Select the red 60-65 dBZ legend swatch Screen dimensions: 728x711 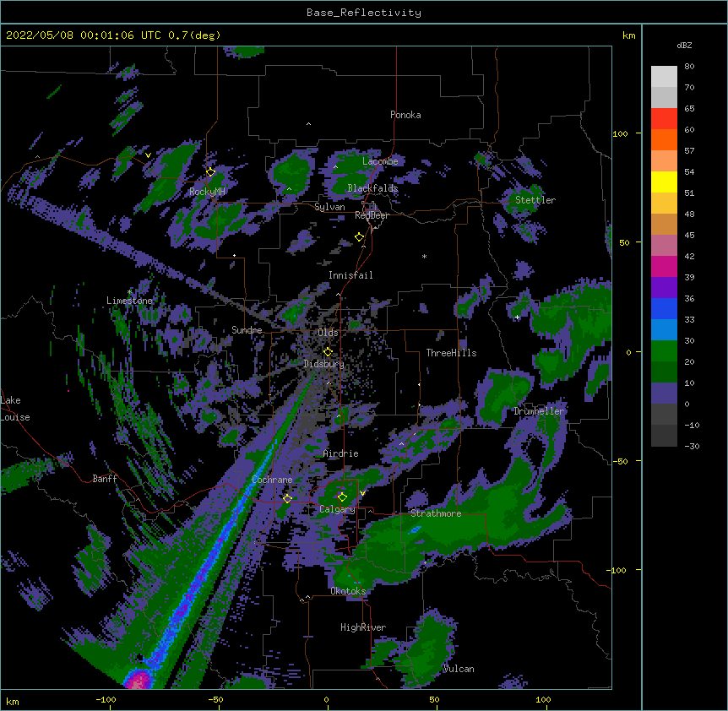664,118
